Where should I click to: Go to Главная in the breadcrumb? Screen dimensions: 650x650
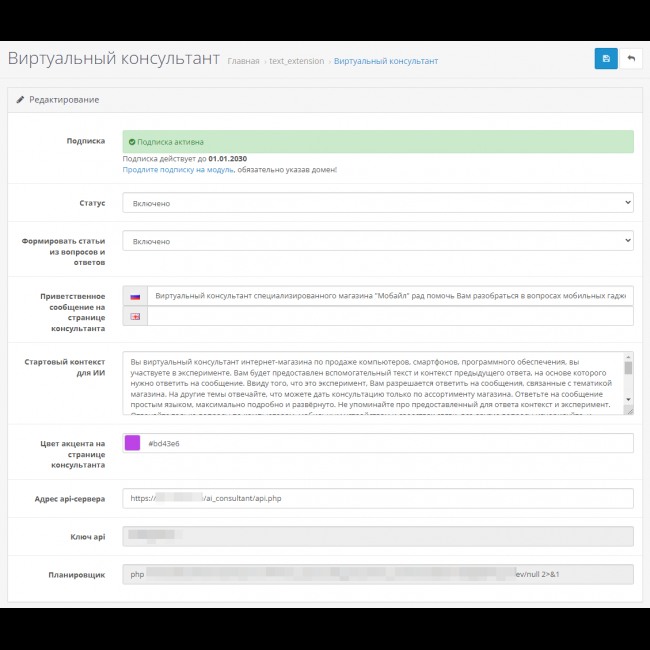243,61
